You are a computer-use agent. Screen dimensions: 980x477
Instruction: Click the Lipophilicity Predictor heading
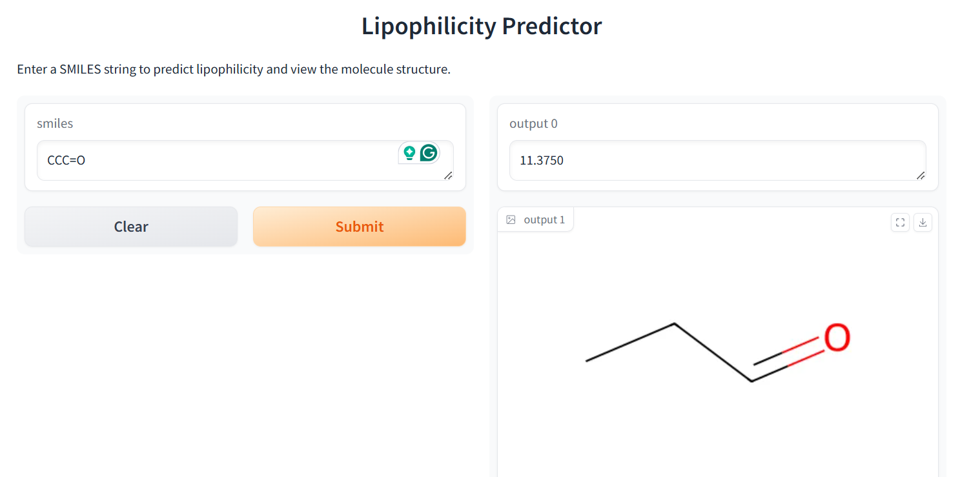tap(482, 26)
